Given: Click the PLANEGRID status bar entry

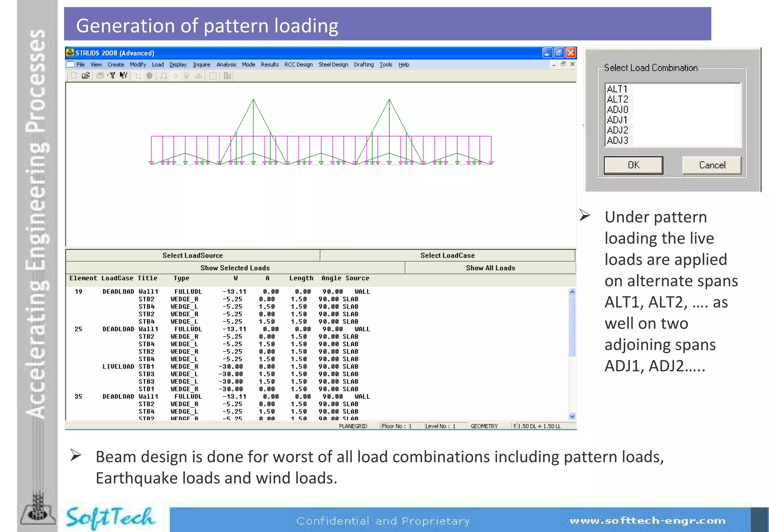Looking at the screenshot, I should pos(353,426).
